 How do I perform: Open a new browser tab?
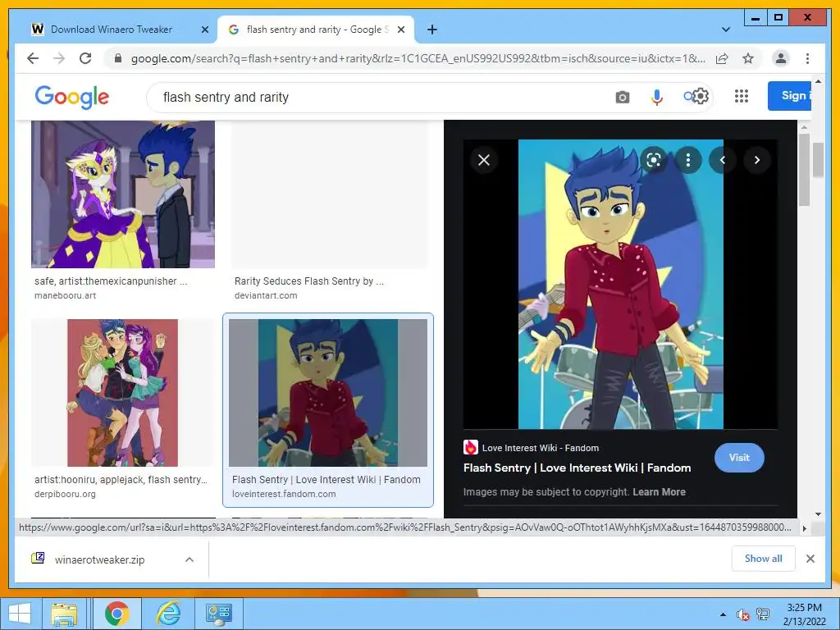pyautogui.click(x=432, y=30)
